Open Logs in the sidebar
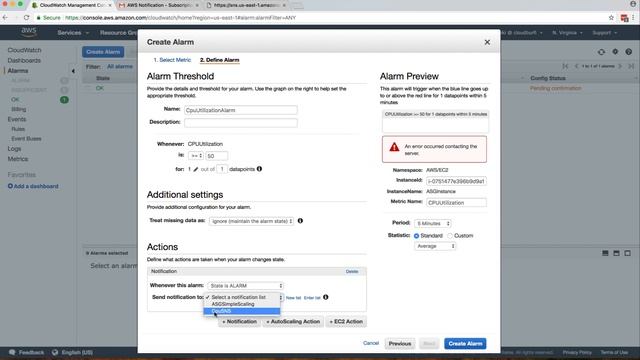 [14, 149]
